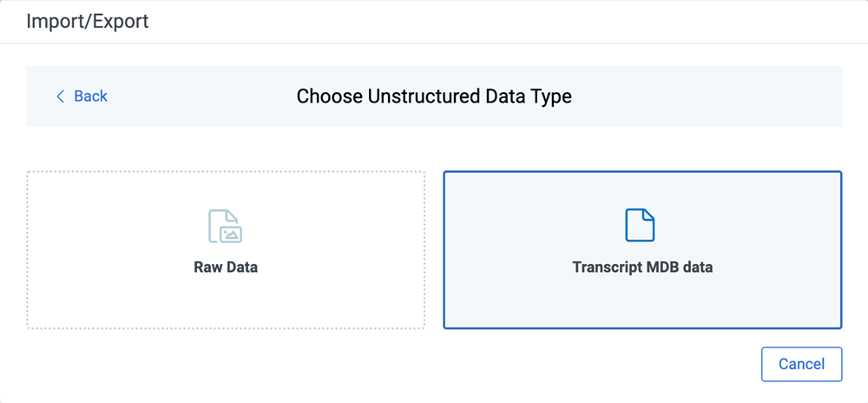Click the Choose Unstructured Data Type heading
Screen dimensions: 868x403
tap(434, 96)
